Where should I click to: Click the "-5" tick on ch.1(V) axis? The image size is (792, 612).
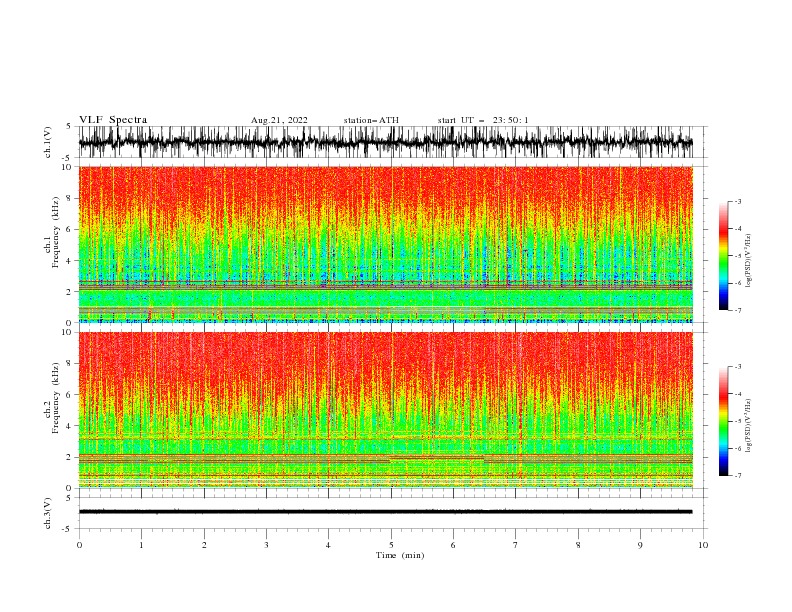point(67,158)
